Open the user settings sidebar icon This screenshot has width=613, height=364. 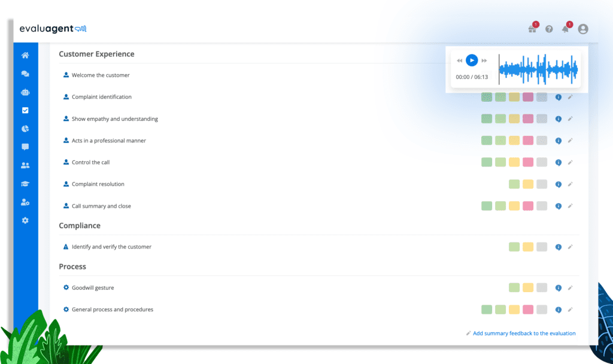coord(25,202)
